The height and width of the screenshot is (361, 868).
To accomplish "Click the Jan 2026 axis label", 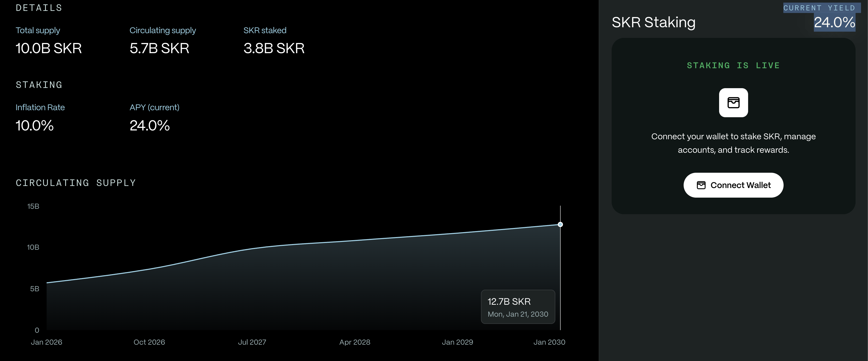I will (47, 342).
